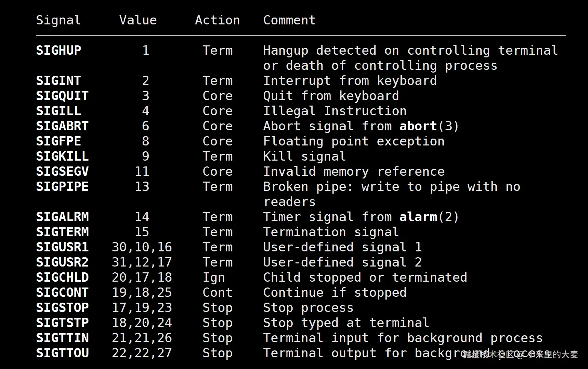Click the bold alarm text
The height and width of the screenshot is (369, 588).
[x=418, y=217]
